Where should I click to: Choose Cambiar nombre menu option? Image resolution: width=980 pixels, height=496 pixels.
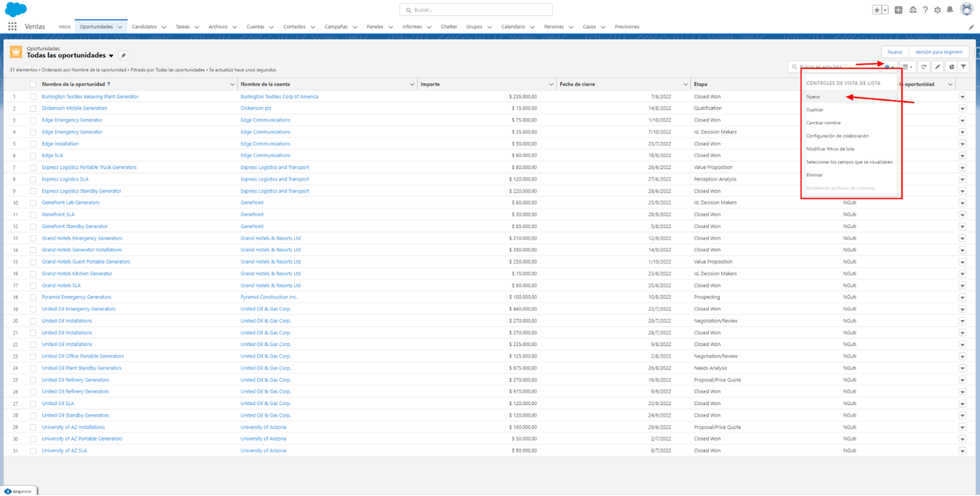[x=849, y=123]
